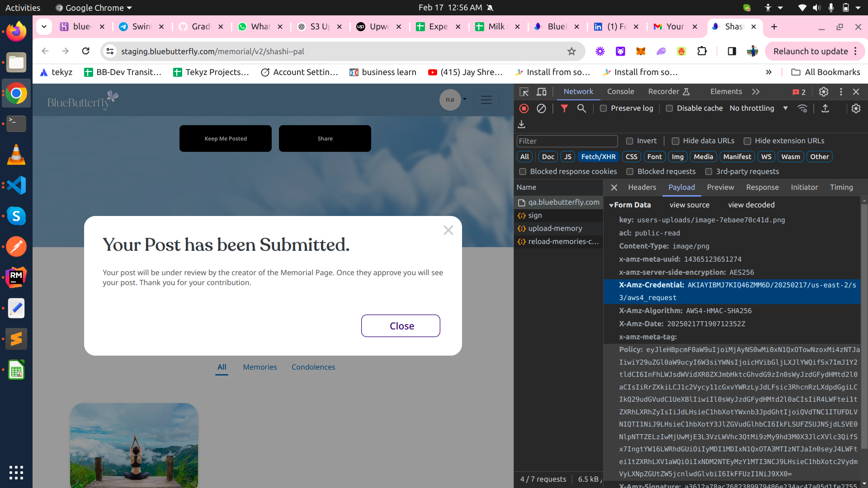Check 3rd-party requests checkbox
The height and width of the screenshot is (488, 868).
(x=708, y=172)
